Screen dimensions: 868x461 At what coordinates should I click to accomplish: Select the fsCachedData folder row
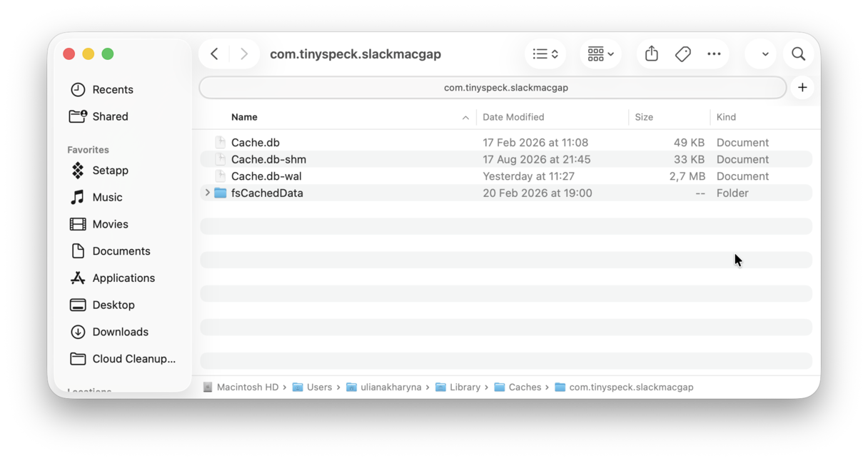pyautogui.click(x=506, y=193)
